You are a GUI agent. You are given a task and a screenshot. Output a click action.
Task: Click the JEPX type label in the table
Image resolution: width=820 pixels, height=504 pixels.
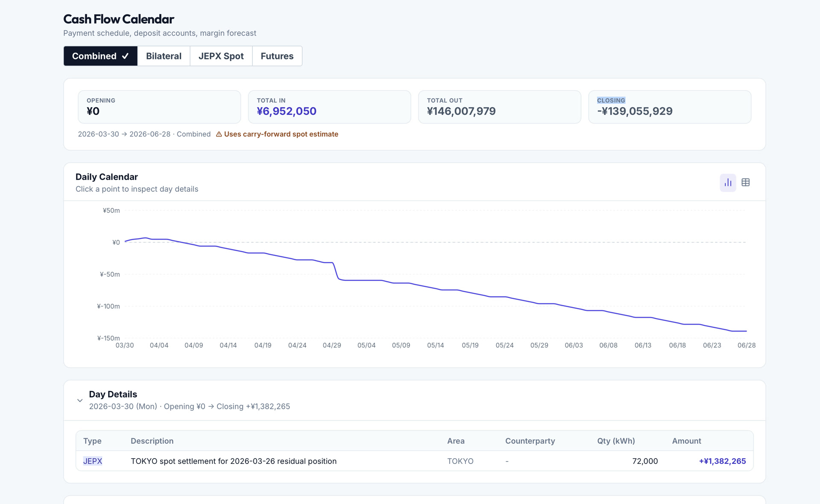(92, 461)
